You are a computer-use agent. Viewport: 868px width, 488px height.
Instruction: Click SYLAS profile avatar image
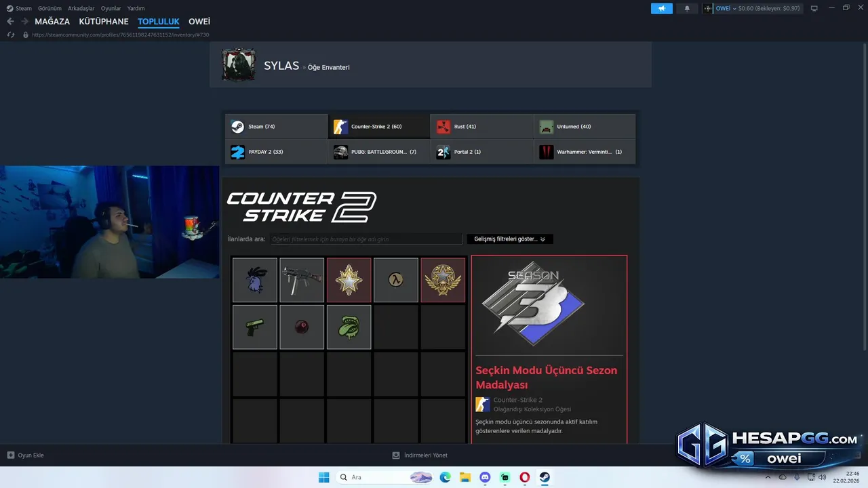(x=239, y=65)
